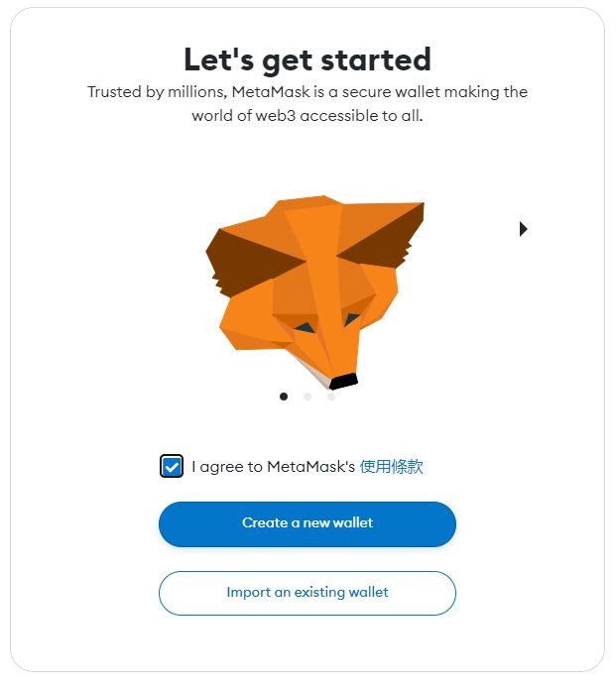The width and height of the screenshot is (616, 685).
Task: Select the first carousel dot indicator
Action: pos(284,397)
